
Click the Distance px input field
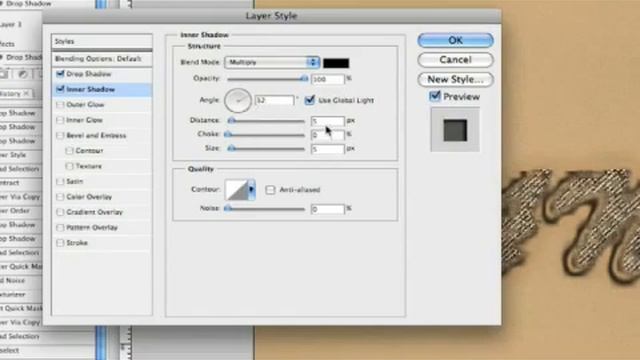[x=328, y=121]
